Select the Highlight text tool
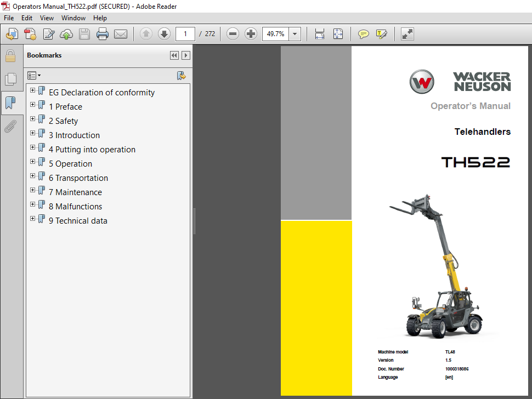This screenshot has width=532, height=399. point(382,34)
